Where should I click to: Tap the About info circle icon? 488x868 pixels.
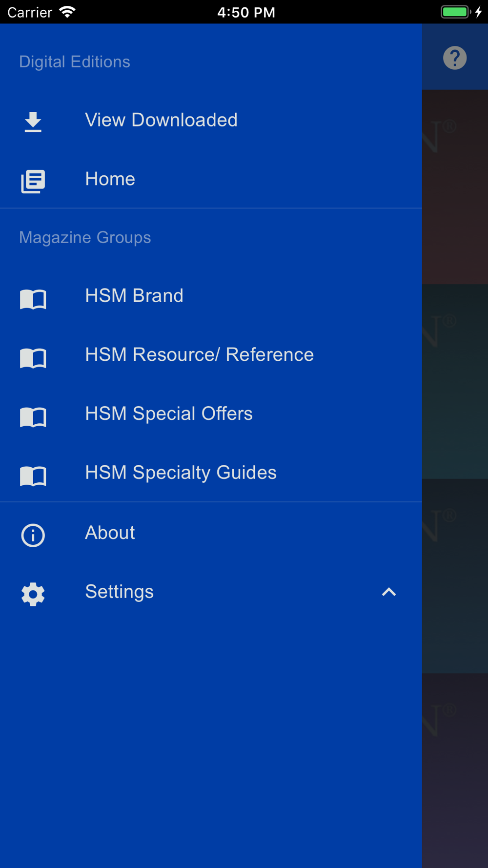click(33, 535)
